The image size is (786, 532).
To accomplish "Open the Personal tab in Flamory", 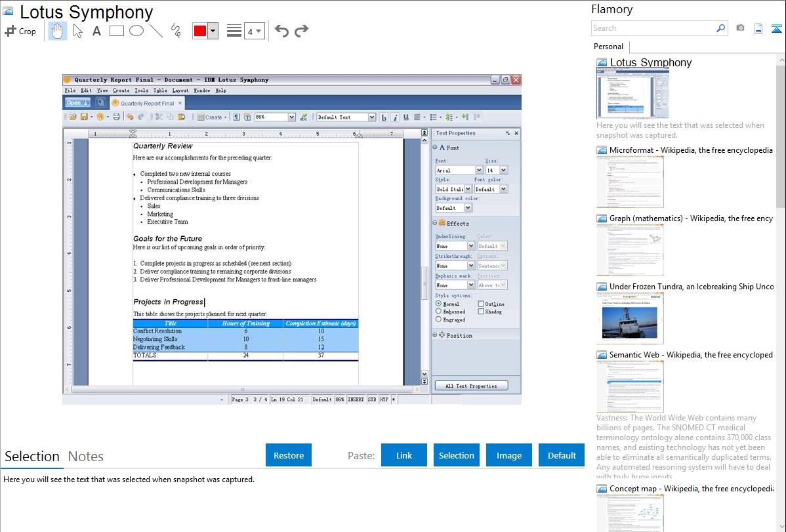I will (x=609, y=47).
